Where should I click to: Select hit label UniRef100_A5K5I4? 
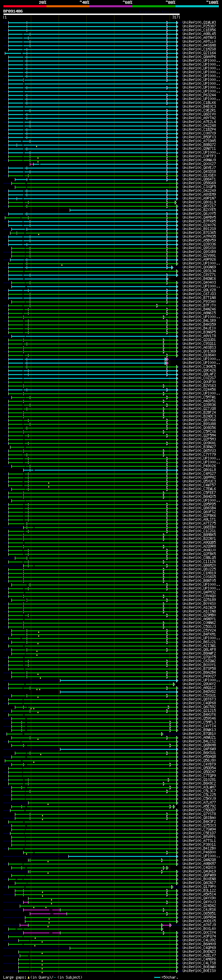199,894
